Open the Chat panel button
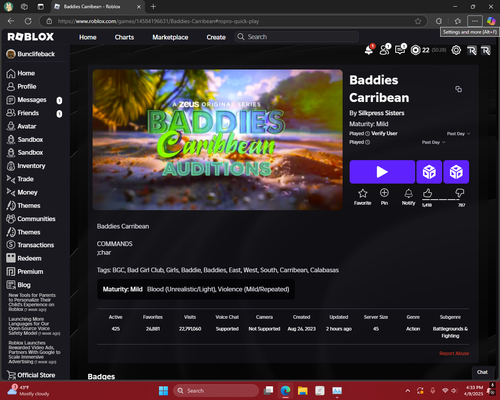 [482, 372]
